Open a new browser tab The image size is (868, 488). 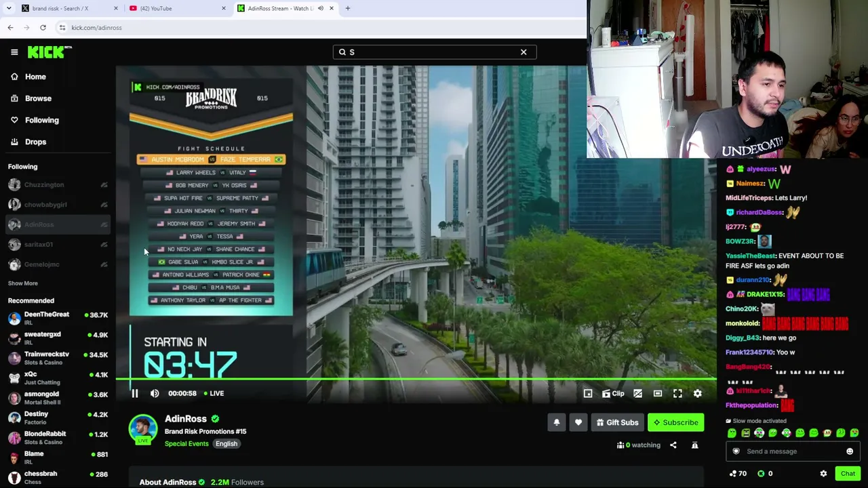click(x=348, y=8)
